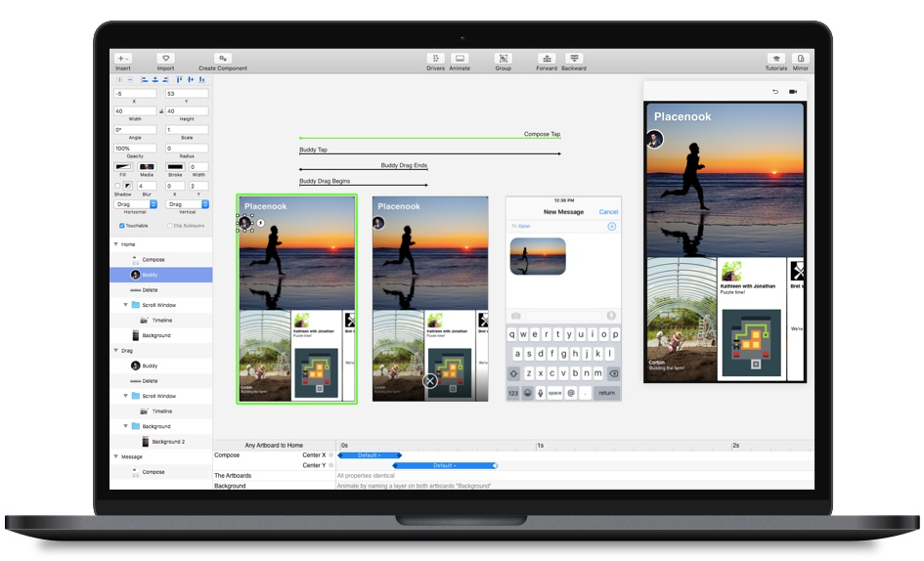Click the Create Component icon
The image size is (924, 561).
(223, 59)
